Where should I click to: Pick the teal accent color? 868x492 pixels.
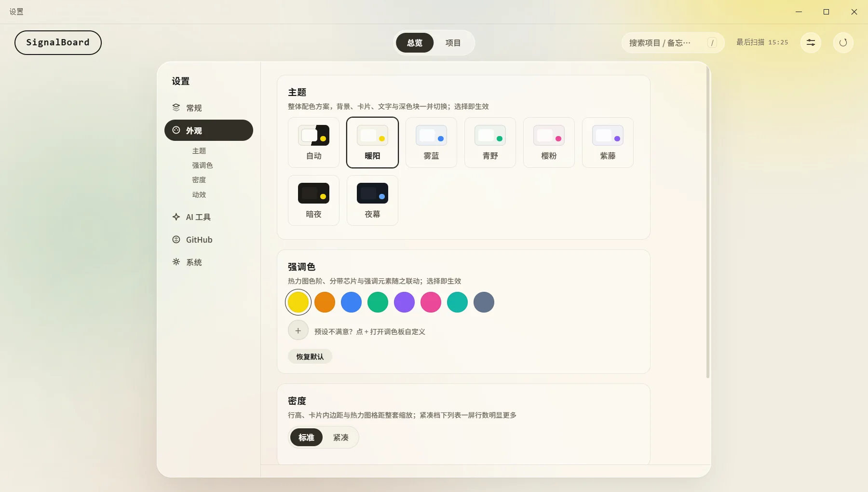click(458, 302)
